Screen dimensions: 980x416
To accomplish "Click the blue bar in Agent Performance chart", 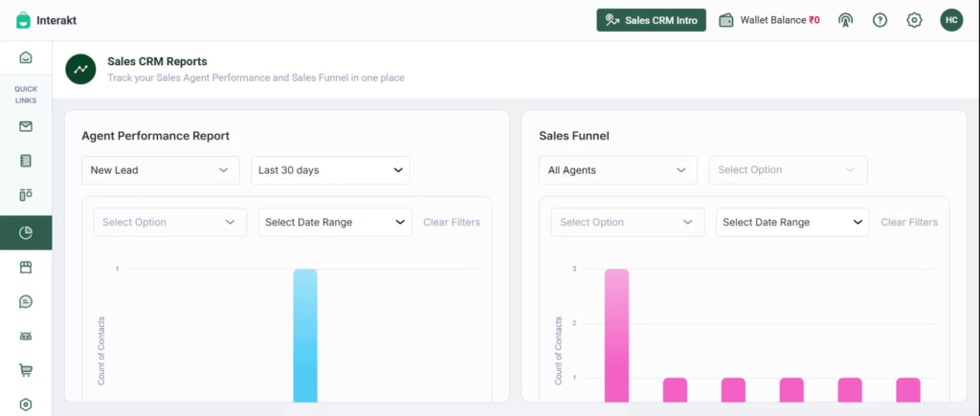I will (305, 336).
